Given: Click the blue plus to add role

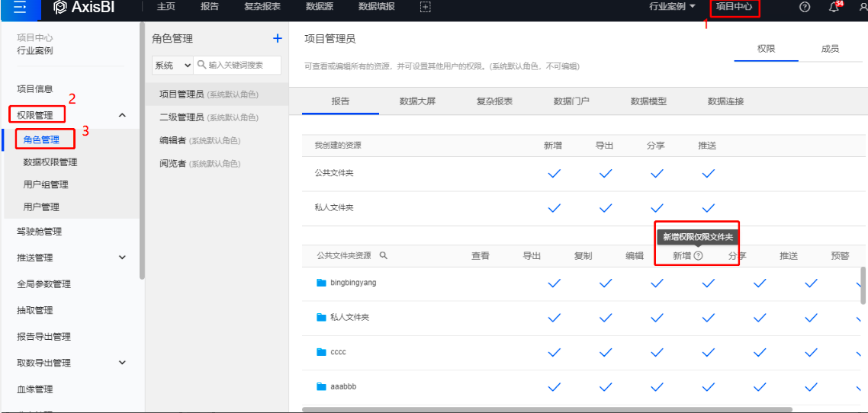Looking at the screenshot, I should click(x=278, y=38).
